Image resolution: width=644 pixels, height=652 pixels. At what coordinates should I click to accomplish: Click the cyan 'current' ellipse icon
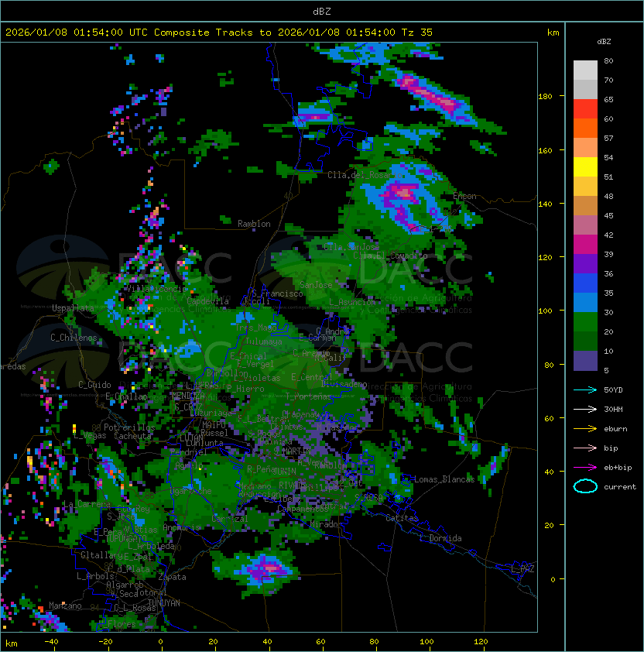click(585, 486)
